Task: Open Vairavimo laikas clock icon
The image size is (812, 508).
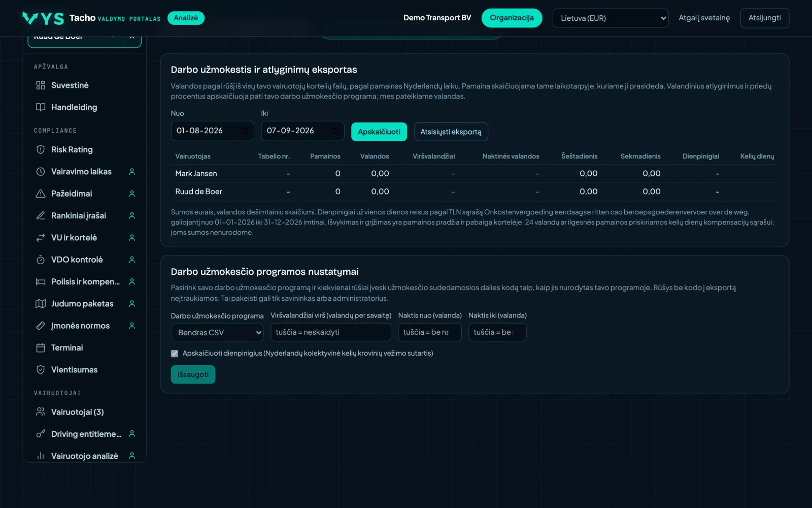Action: [41, 172]
